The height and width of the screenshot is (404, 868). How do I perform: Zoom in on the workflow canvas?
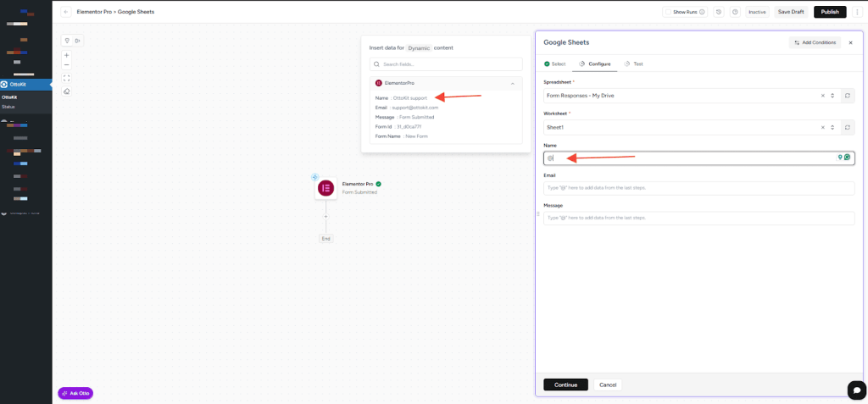(67, 55)
